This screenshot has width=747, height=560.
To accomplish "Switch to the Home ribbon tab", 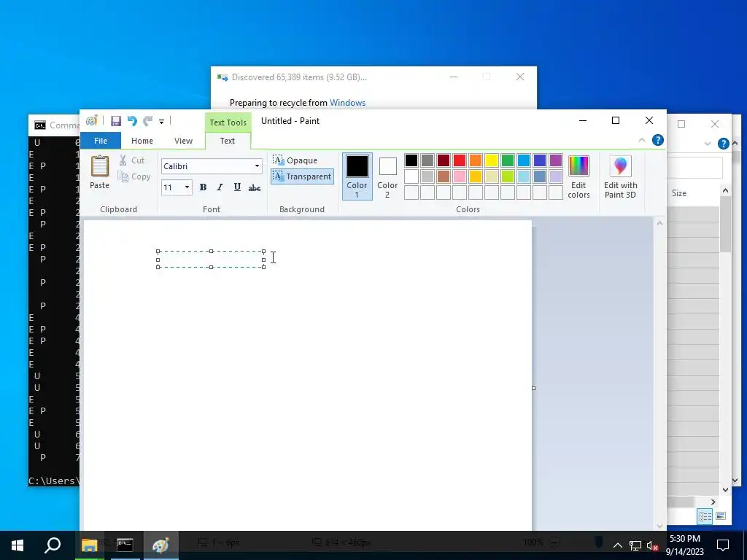I will (142, 141).
